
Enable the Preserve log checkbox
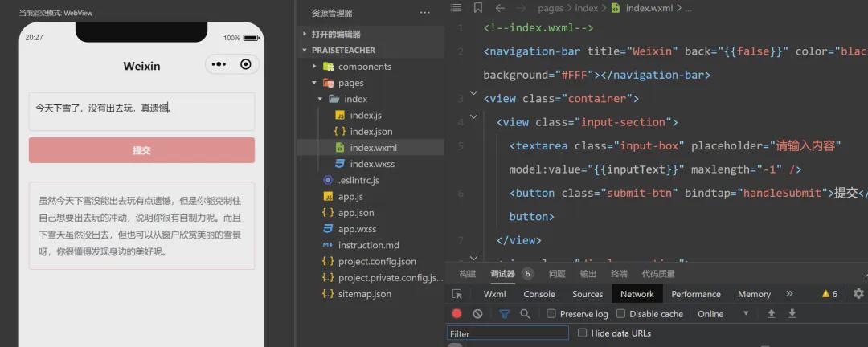point(551,314)
